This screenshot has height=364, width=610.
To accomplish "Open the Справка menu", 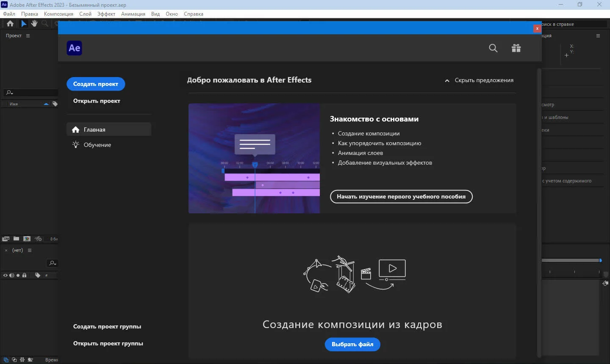I will tap(194, 14).
